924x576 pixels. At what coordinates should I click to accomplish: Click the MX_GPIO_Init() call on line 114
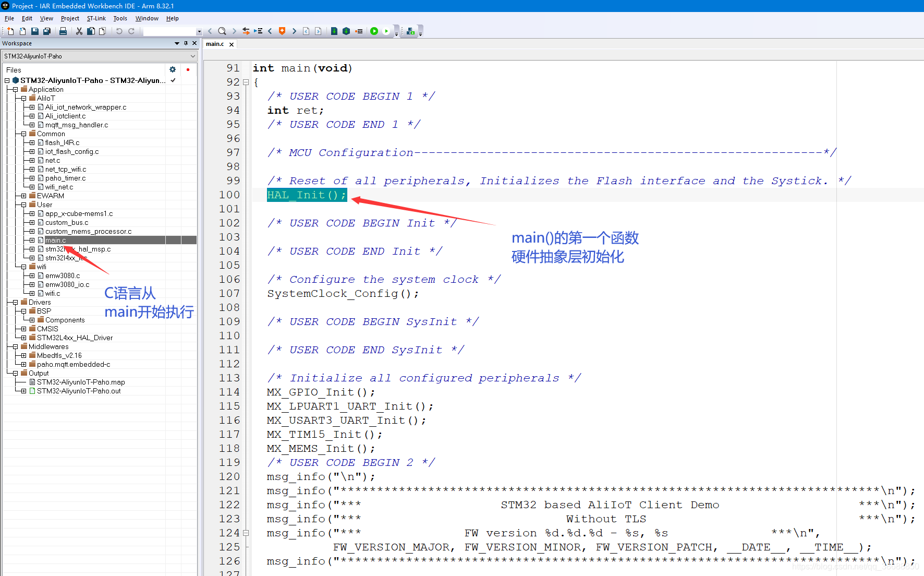pos(321,392)
